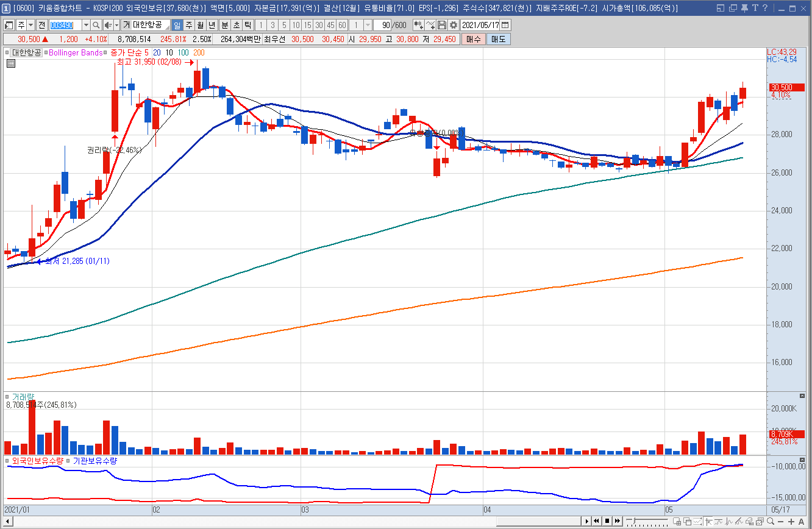Click the 종가 단순 5 moving average label
This screenshot has width=812, height=529.
click(129, 53)
